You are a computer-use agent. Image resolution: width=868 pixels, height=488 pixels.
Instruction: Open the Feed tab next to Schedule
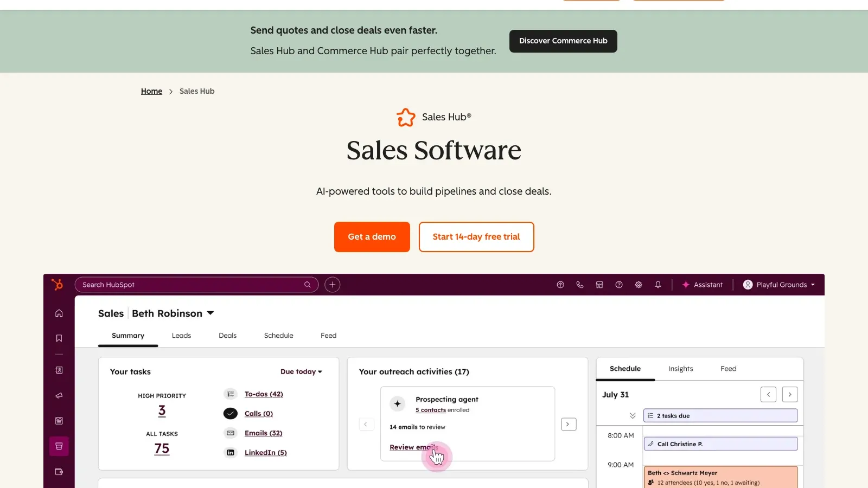coord(329,336)
